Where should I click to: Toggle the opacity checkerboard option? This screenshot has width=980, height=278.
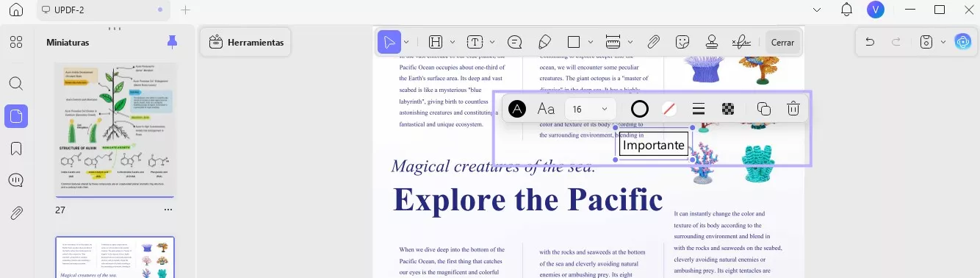(x=728, y=109)
